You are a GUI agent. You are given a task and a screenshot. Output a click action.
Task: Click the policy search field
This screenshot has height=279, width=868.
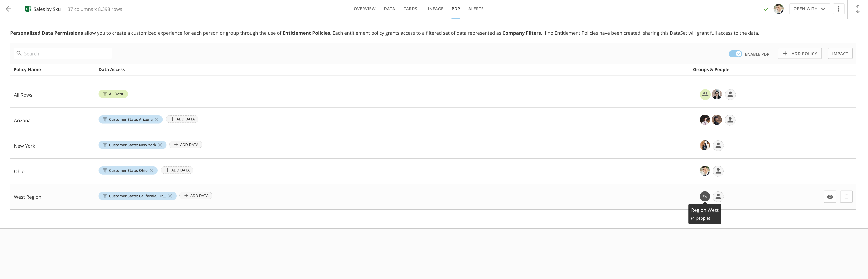point(63,54)
